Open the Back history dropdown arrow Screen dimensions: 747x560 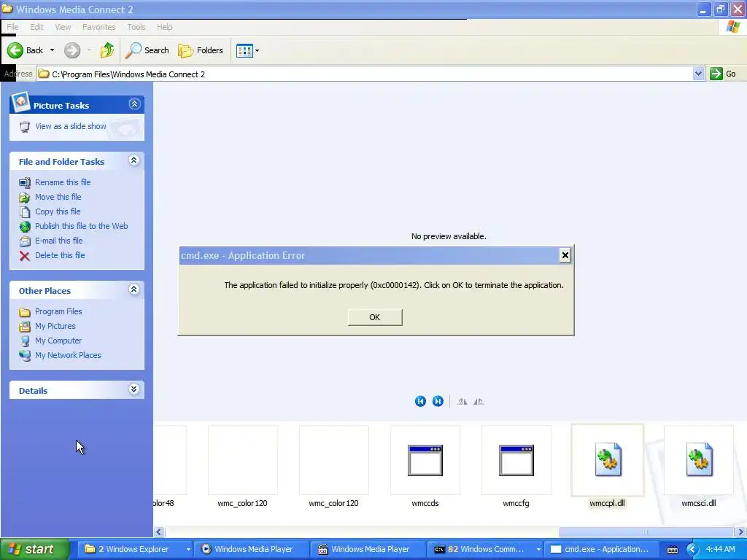[52, 50]
